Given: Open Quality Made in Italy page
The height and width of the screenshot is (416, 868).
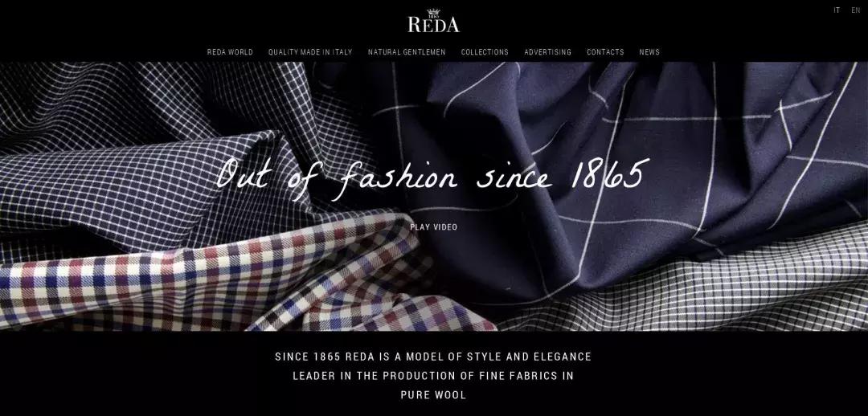Looking at the screenshot, I should pos(310,52).
